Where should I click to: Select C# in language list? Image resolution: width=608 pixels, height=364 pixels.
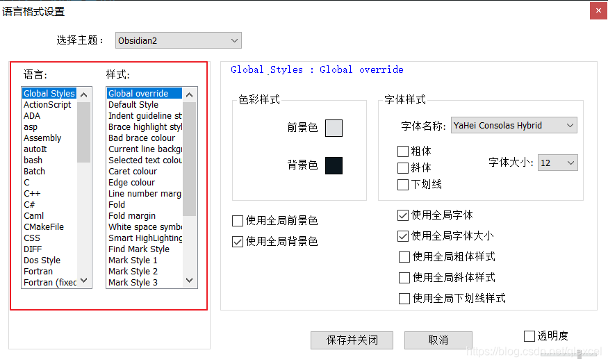coord(49,205)
